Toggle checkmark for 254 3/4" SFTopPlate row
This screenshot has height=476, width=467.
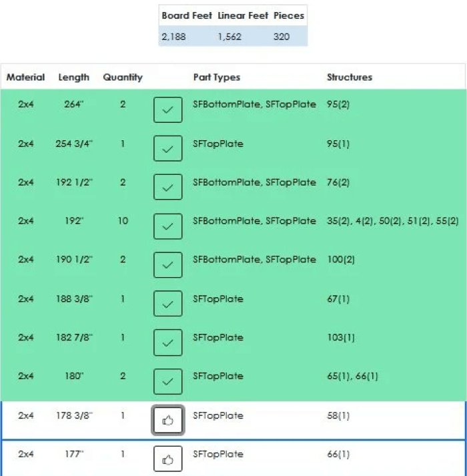point(167,148)
